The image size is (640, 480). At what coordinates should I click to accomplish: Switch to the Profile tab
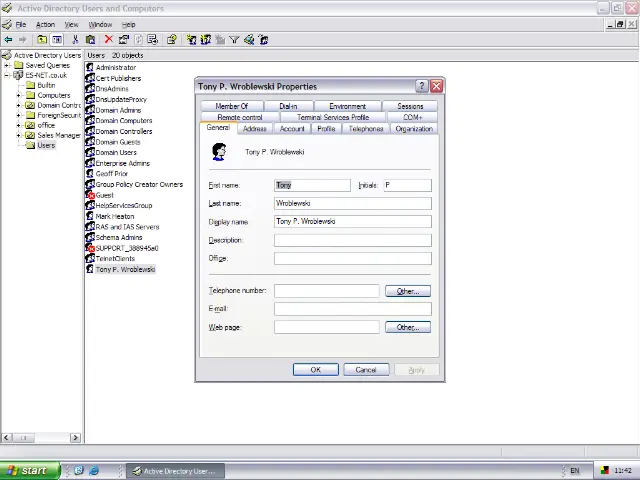coord(326,129)
